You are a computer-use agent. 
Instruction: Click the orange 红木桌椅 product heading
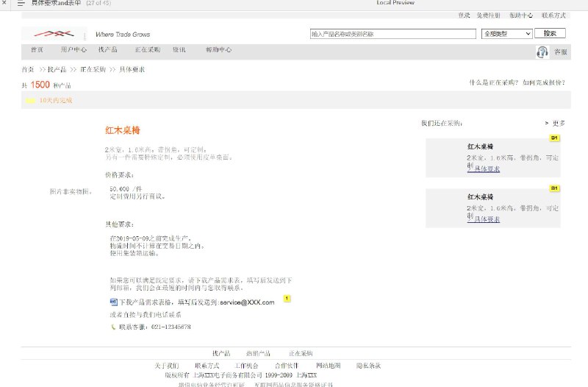[123, 130]
